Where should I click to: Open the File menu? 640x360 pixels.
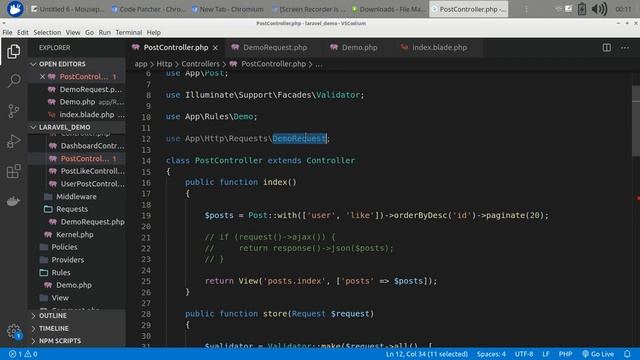(x=7, y=32)
